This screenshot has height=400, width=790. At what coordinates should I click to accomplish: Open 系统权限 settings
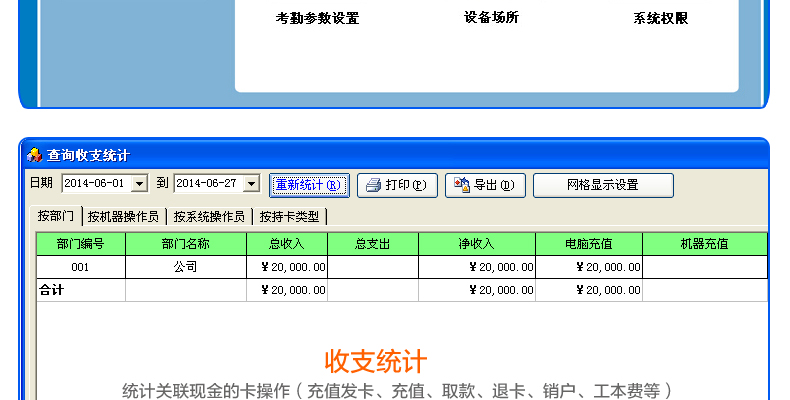pyautogui.click(x=660, y=18)
